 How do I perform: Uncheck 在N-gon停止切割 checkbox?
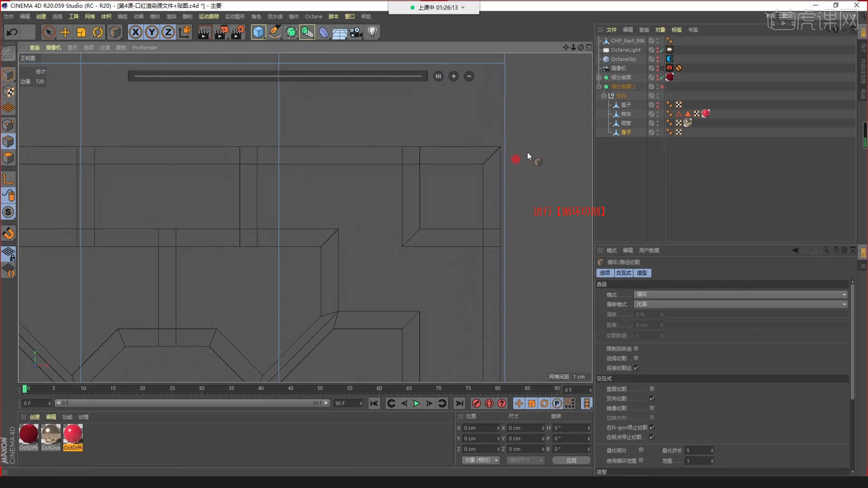652,427
